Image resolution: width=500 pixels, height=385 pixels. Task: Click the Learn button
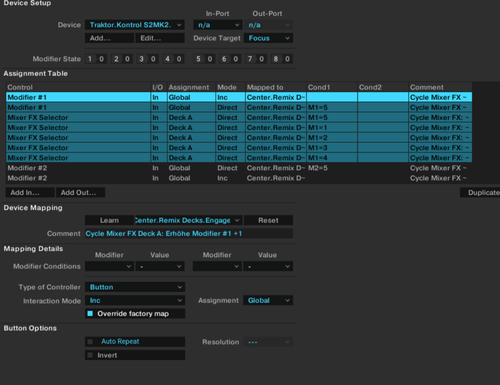(109, 220)
